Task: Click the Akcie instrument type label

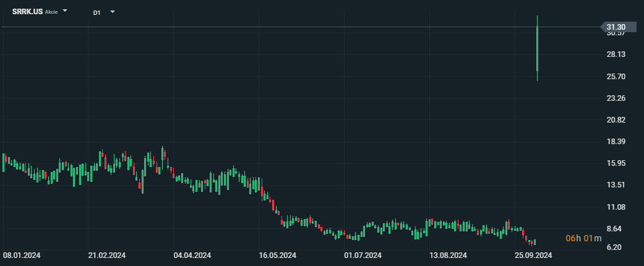Action: pos(51,12)
